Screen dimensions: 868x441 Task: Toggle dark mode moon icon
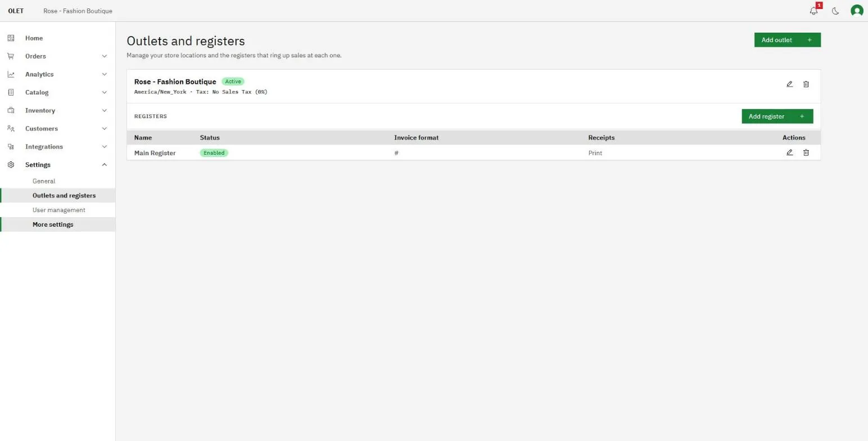835,11
